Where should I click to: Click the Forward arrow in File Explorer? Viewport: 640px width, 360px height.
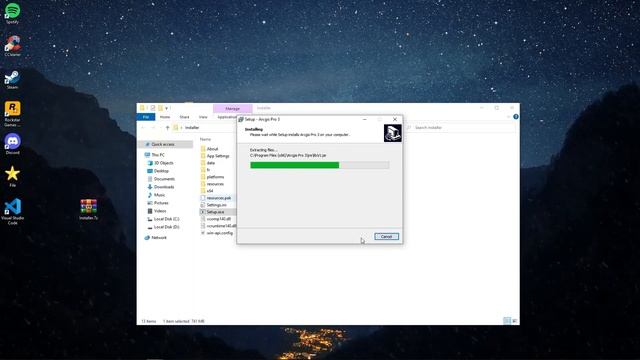[x=153, y=128]
